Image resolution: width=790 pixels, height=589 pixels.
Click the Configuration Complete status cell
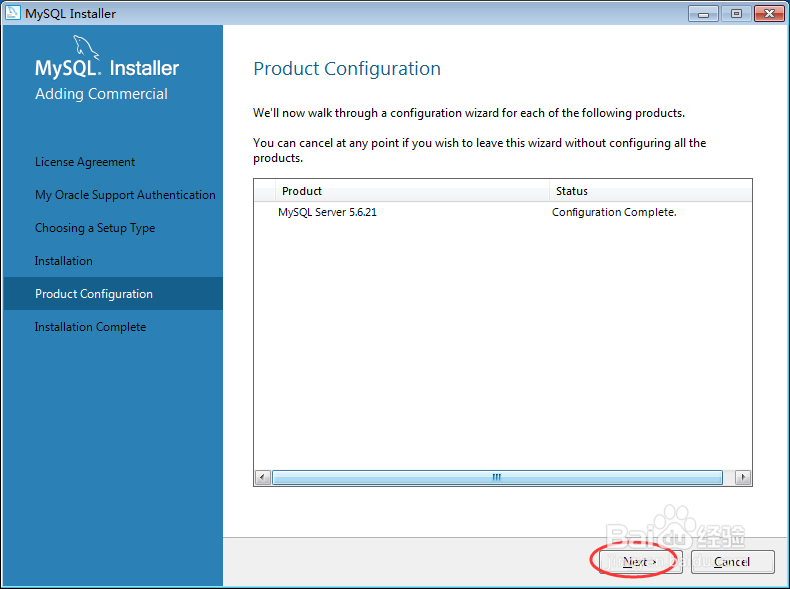click(614, 212)
